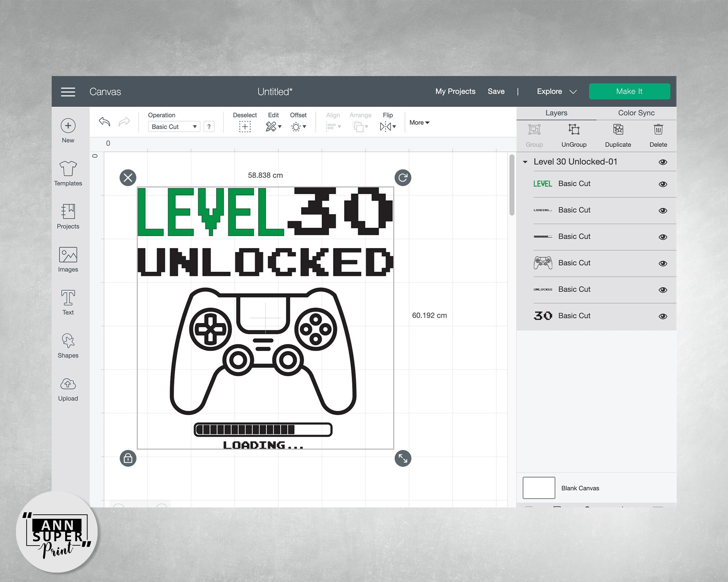Toggle visibility of the UNLOCKED layer

point(662,289)
